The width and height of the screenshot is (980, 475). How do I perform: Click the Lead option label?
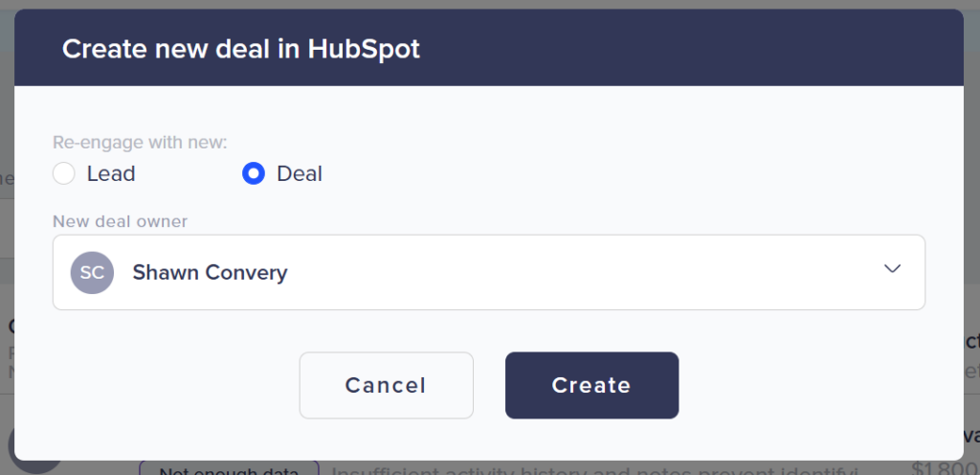(x=111, y=174)
